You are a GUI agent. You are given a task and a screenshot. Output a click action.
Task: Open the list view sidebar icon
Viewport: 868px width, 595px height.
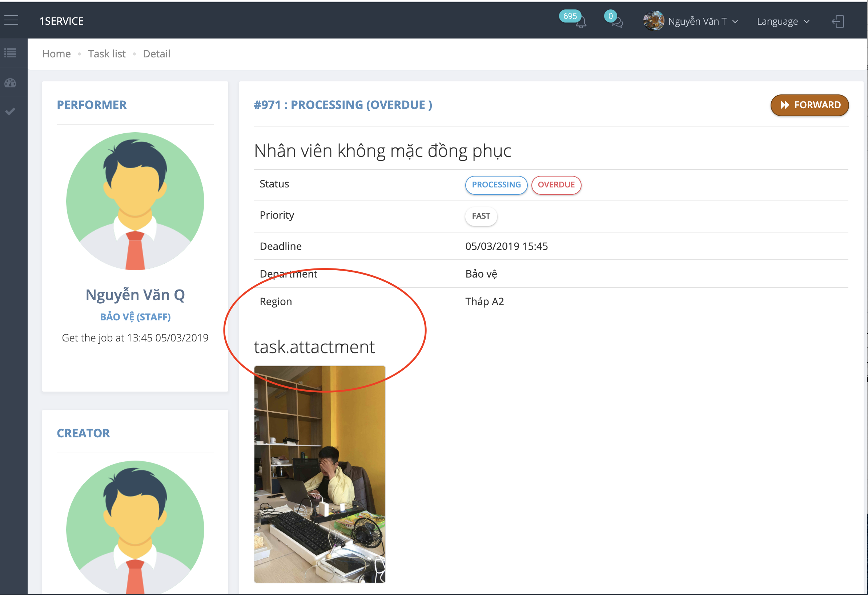coord(11,53)
